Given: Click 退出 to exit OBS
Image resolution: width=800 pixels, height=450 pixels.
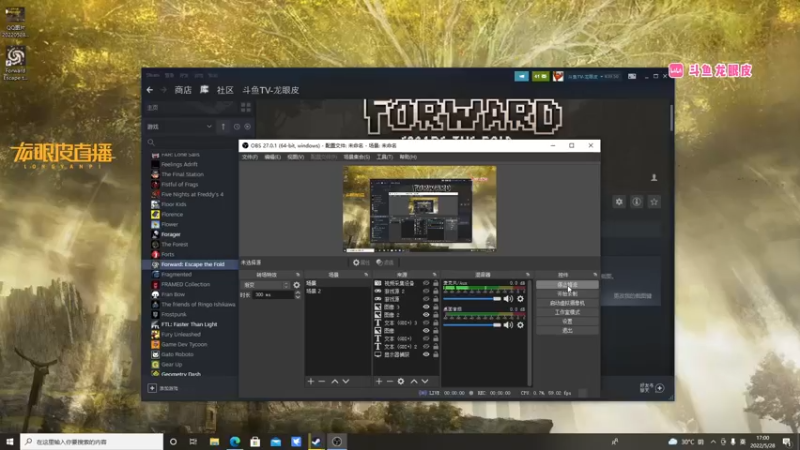Looking at the screenshot, I should [x=567, y=331].
